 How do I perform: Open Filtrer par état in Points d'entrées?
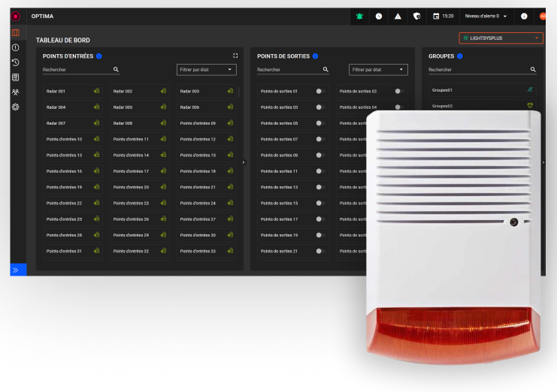[x=207, y=70]
